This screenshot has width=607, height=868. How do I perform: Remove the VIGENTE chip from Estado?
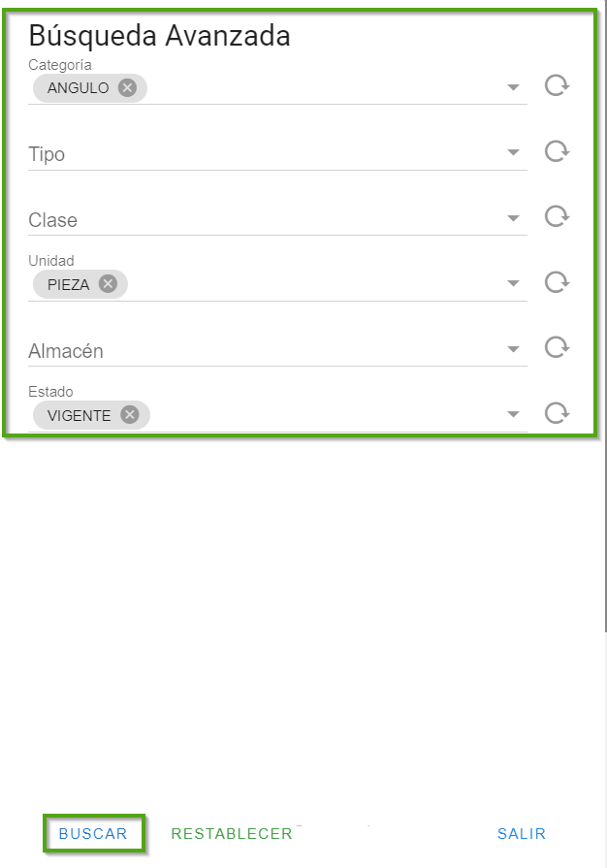pos(130,415)
